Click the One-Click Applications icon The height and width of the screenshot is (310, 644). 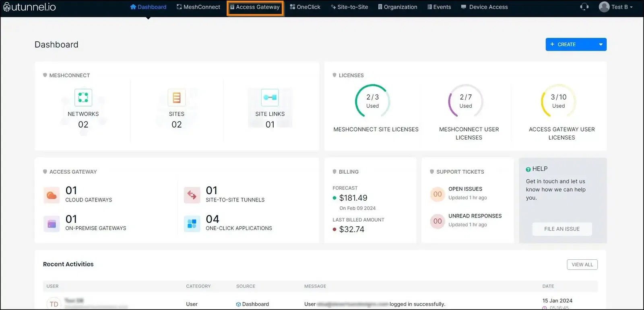point(192,224)
